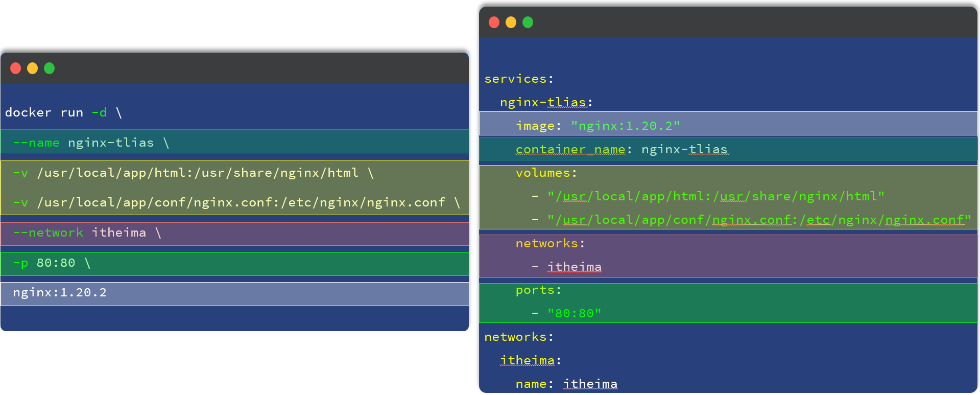The image size is (980, 395).
Task: Click the top-level 'networks:' key
Action: tap(519, 337)
